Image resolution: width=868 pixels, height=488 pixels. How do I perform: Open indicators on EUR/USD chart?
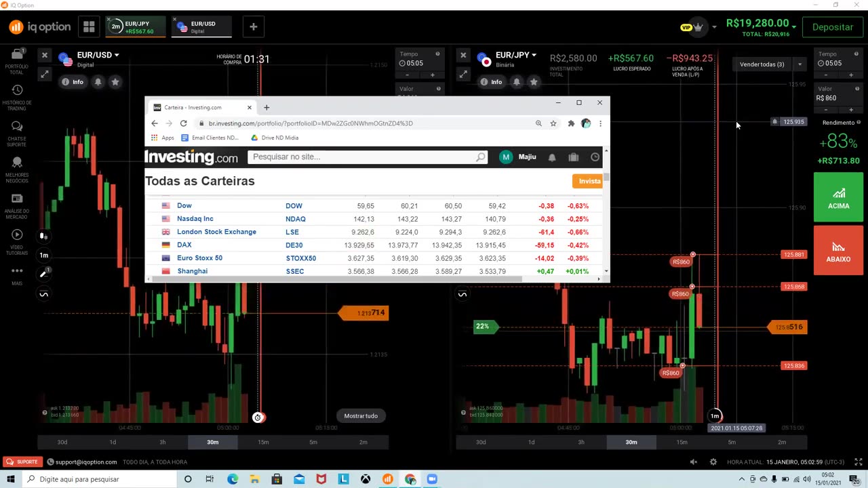43,294
